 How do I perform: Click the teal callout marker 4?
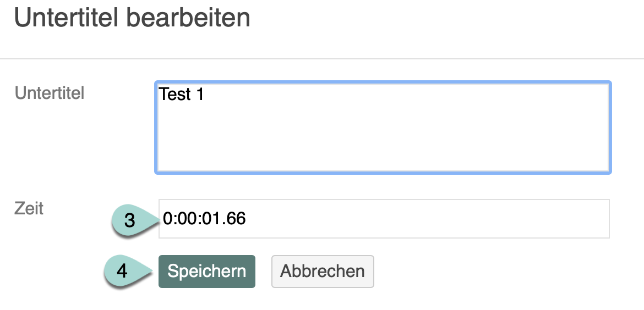tap(123, 272)
